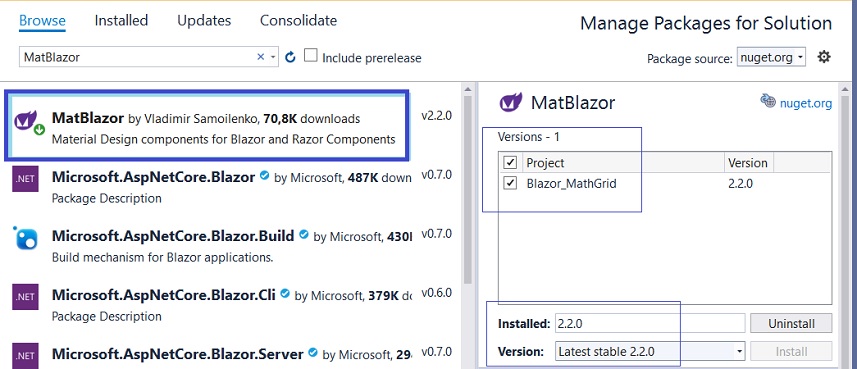Open NuGet settings gear icon

[824, 57]
